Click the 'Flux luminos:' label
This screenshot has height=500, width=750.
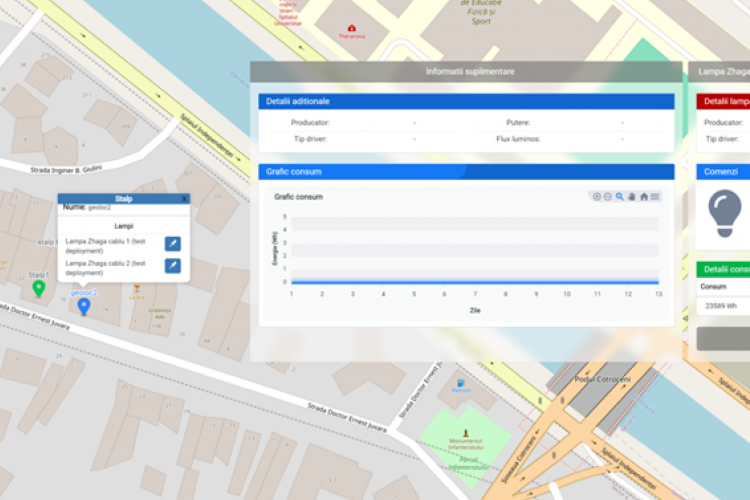(x=518, y=139)
